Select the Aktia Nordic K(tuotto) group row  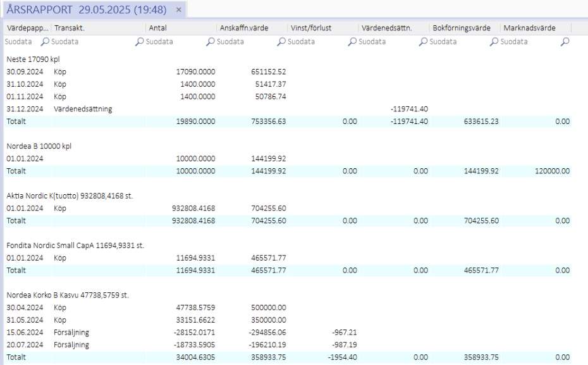point(70,196)
